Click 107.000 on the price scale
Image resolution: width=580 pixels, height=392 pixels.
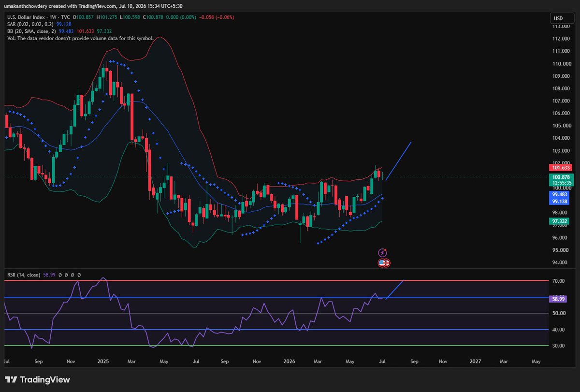click(561, 101)
